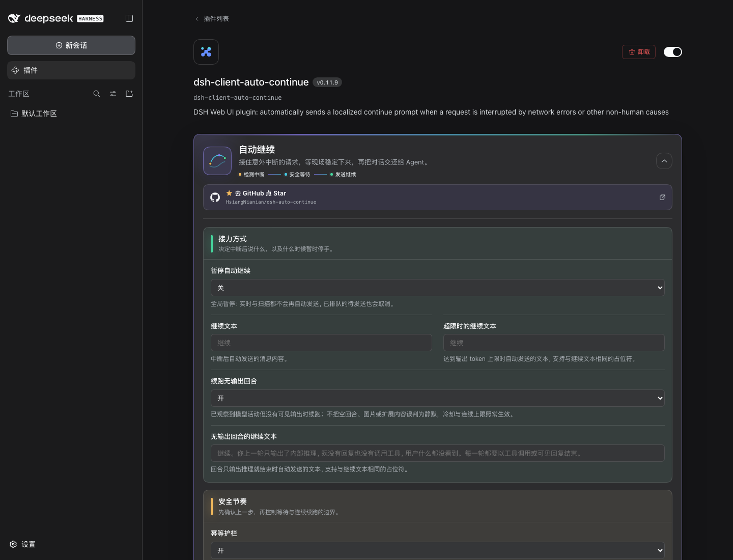Open workspace filter options icon
The height and width of the screenshot is (560, 733).
(113, 94)
